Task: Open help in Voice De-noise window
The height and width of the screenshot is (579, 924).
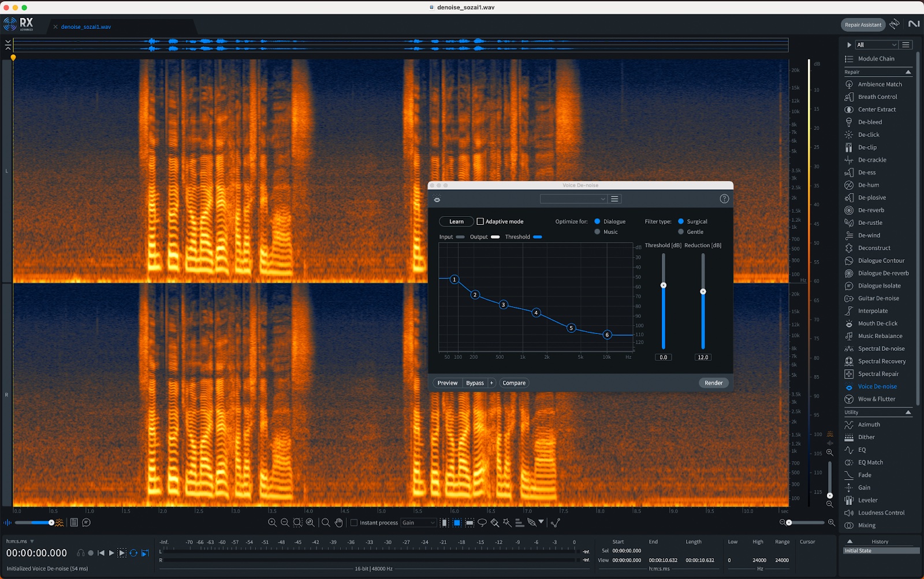Action: [724, 199]
